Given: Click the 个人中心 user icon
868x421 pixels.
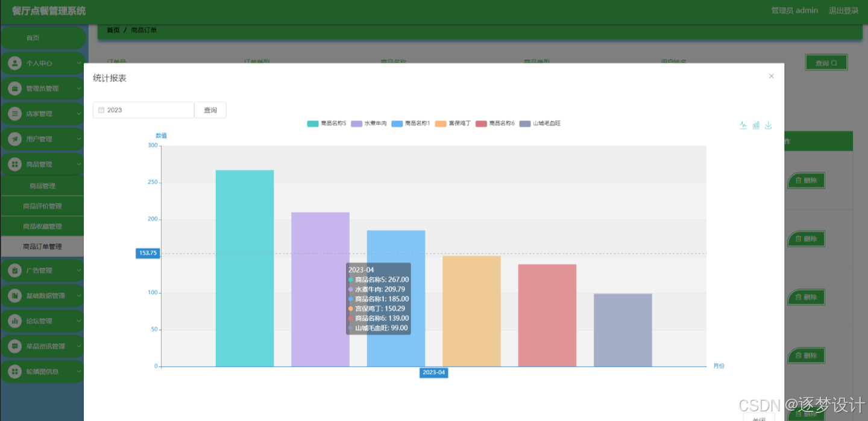Looking at the screenshot, I should click(15, 63).
